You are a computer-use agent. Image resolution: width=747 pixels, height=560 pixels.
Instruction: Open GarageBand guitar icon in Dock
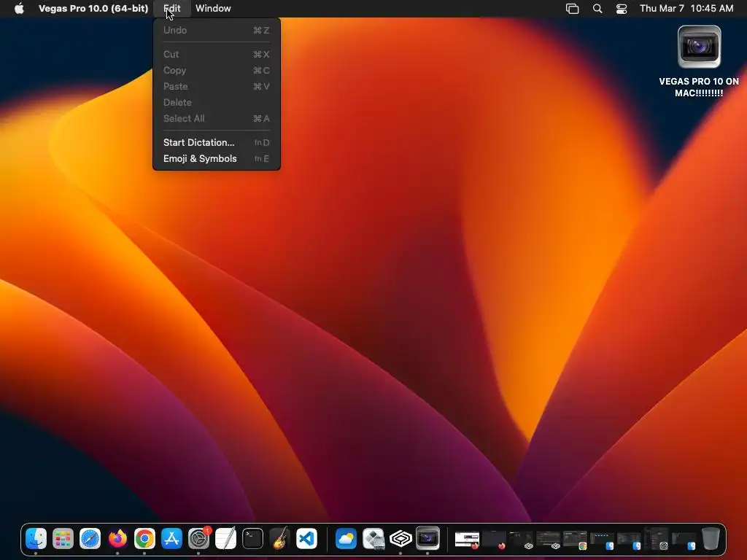tap(279, 539)
